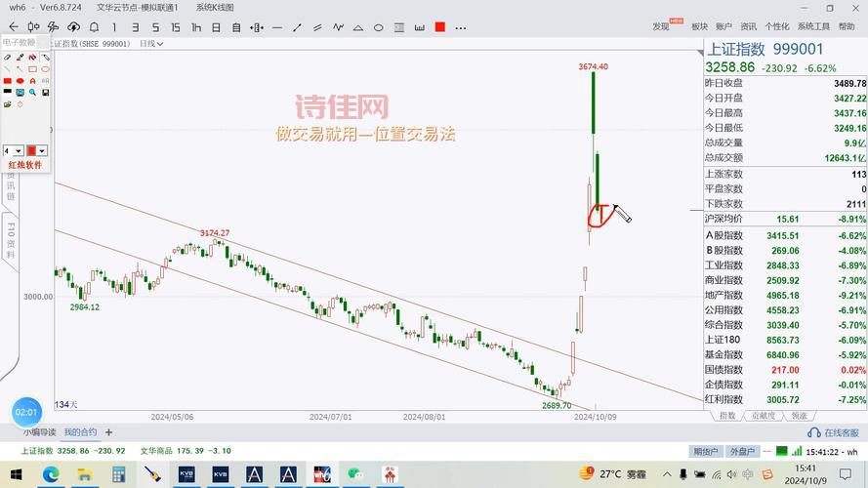Select the triangle drawing tool in toolbar

tap(358, 27)
